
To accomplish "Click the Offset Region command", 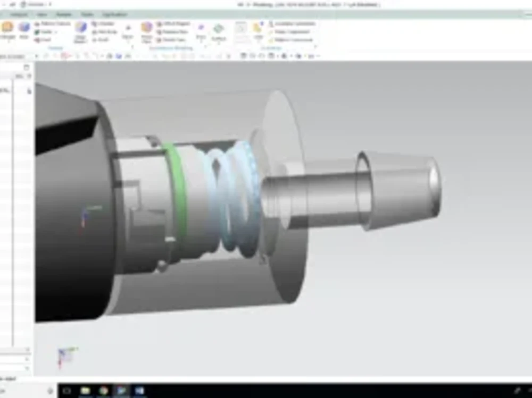I will [173, 23].
